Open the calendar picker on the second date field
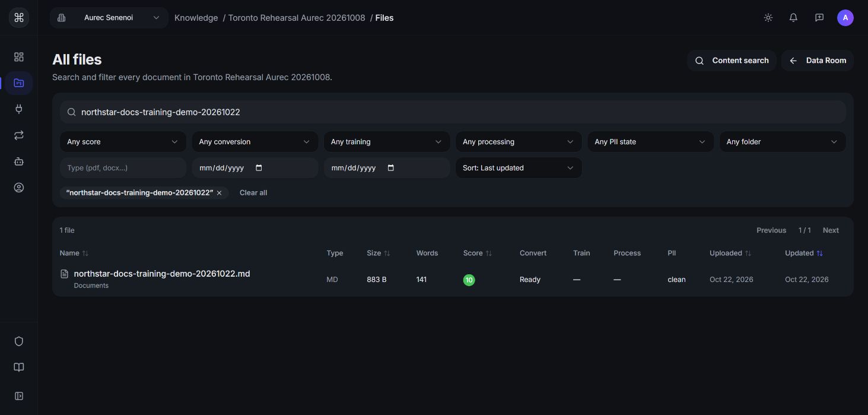Screen dimensions: 868x415 [x=390, y=168]
